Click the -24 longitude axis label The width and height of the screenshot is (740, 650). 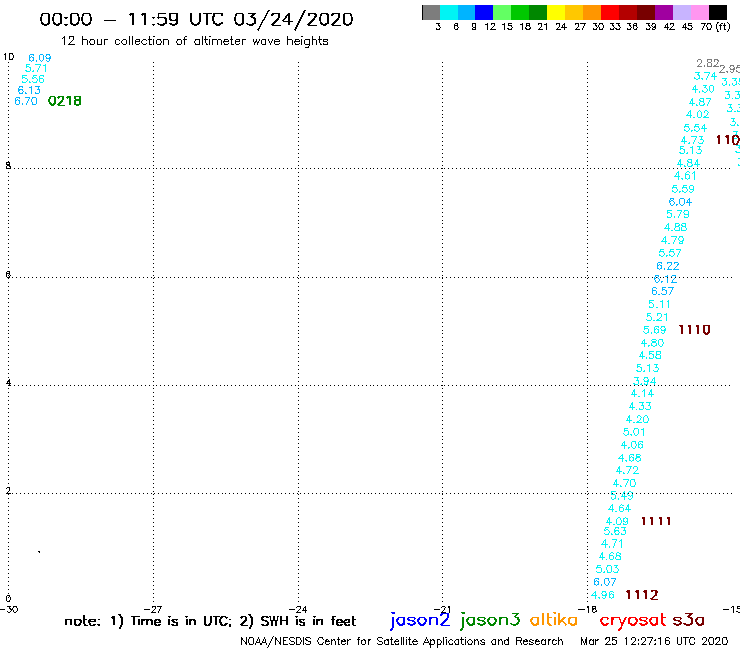coord(298,609)
